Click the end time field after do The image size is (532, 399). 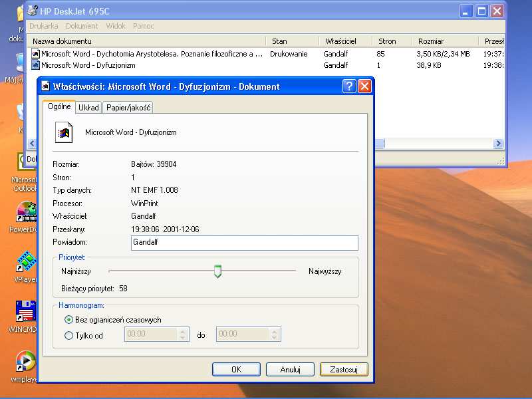243,334
